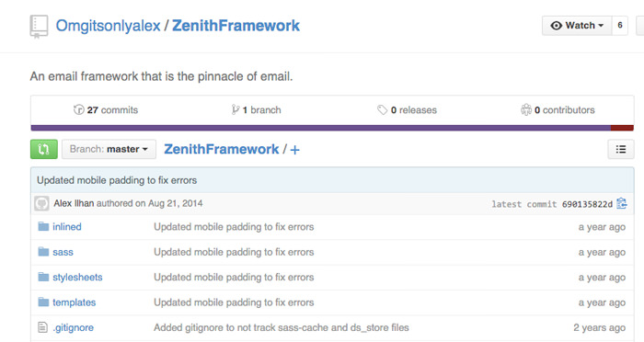The width and height of the screenshot is (644, 342).
Task: Open the templates folder link
Action: coord(74,302)
